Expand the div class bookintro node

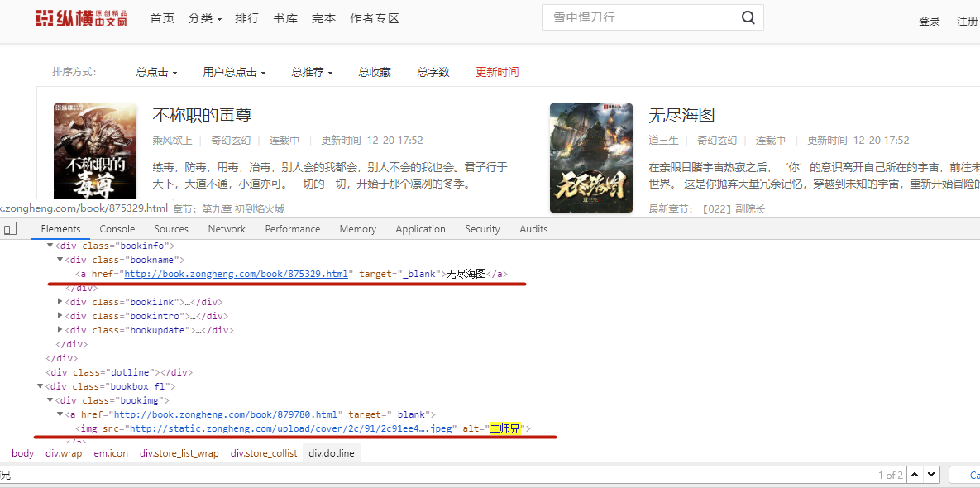coord(60,316)
